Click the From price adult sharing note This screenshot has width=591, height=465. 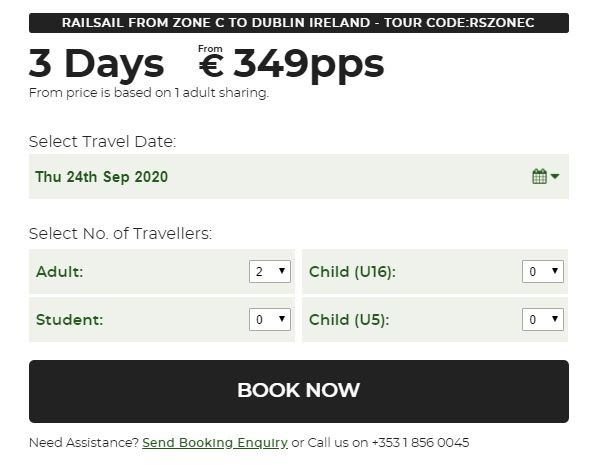click(149, 93)
